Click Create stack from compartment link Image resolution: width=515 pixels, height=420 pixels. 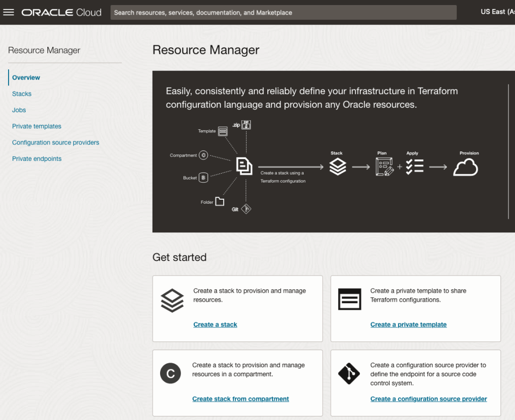click(x=241, y=399)
